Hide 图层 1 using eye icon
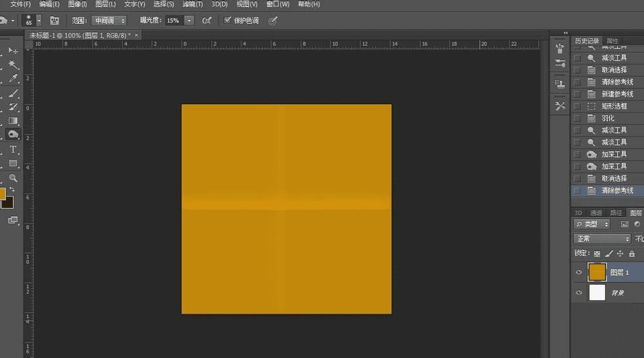The height and width of the screenshot is (358, 644). click(579, 272)
